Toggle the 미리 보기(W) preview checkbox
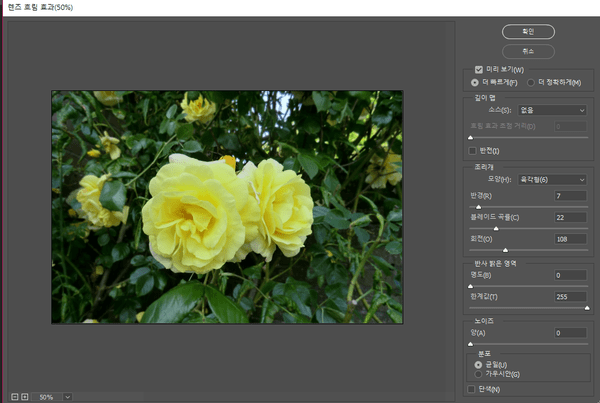 [479, 70]
